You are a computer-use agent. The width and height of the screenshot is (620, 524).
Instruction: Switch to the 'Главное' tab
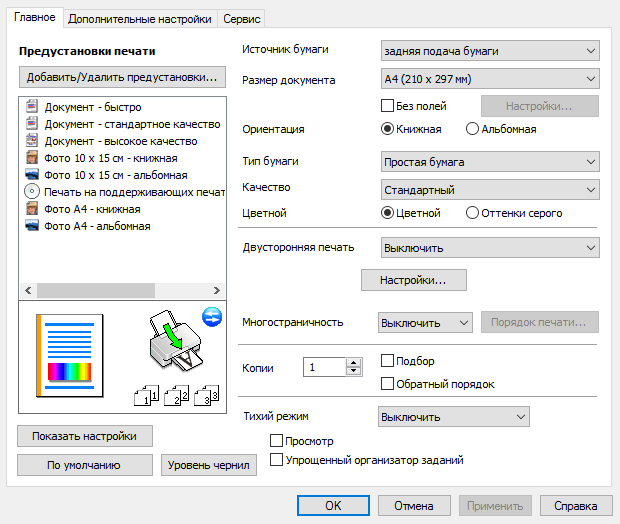35,17
